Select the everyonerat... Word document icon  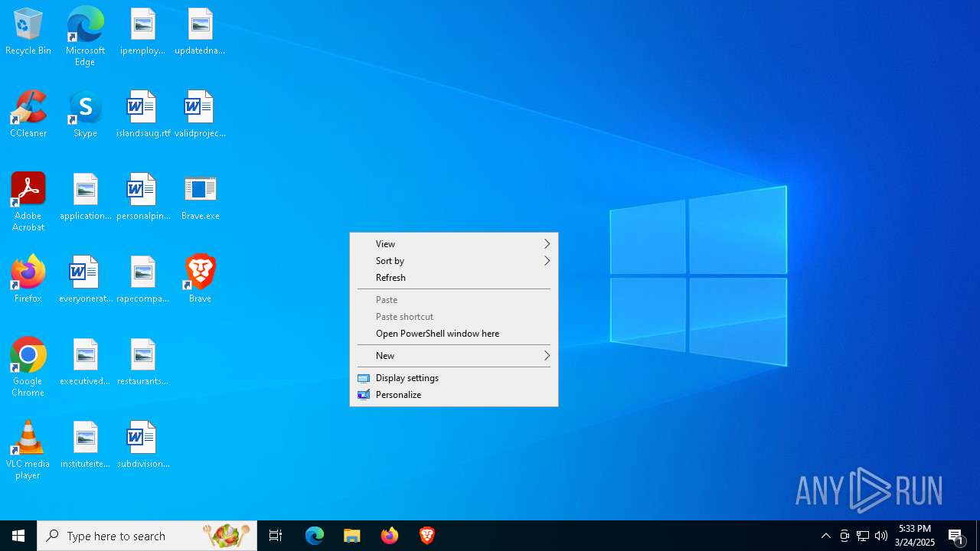click(x=85, y=280)
